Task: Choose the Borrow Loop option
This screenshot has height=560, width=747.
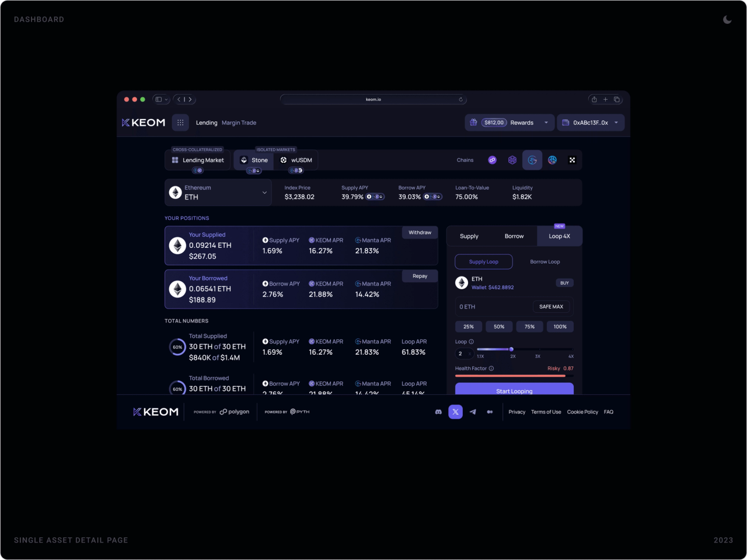Action: pyautogui.click(x=545, y=262)
